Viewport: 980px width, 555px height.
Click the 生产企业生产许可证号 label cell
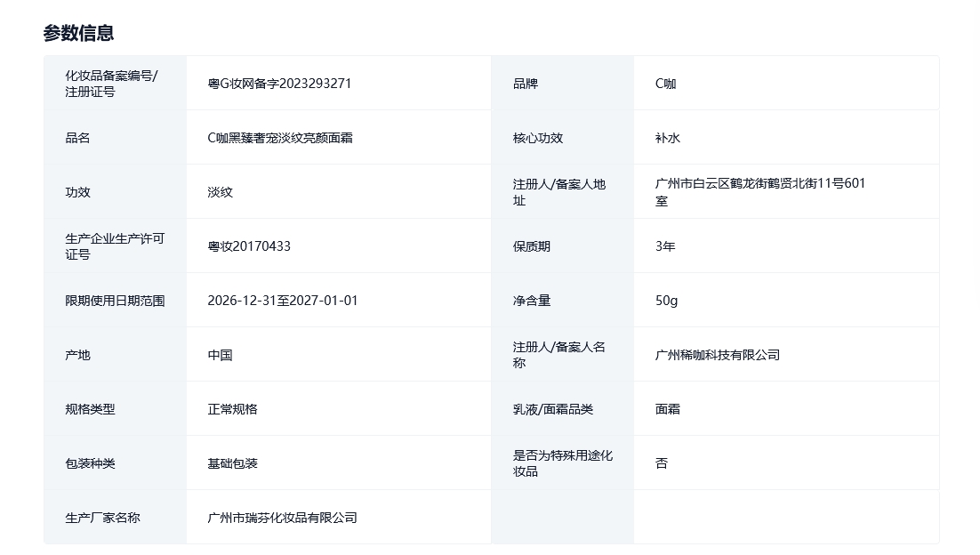[x=115, y=246]
